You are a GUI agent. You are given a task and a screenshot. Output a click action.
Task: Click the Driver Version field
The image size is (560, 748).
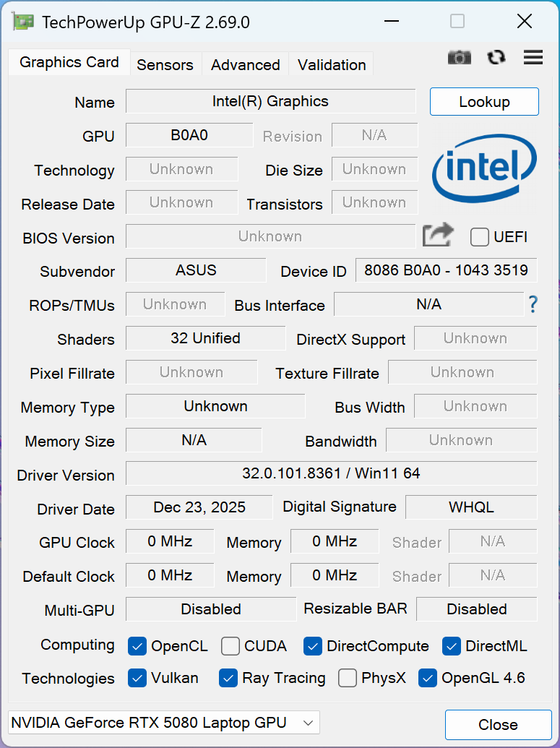coord(331,473)
